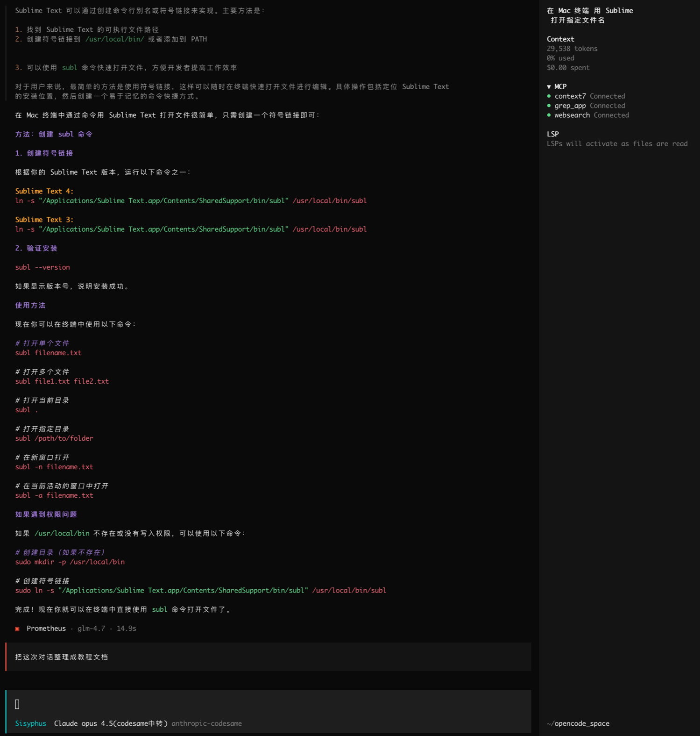The image size is (700, 736).
Task: Click the line 如果显示版本号，说明安装成功。
Action: click(x=73, y=286)
